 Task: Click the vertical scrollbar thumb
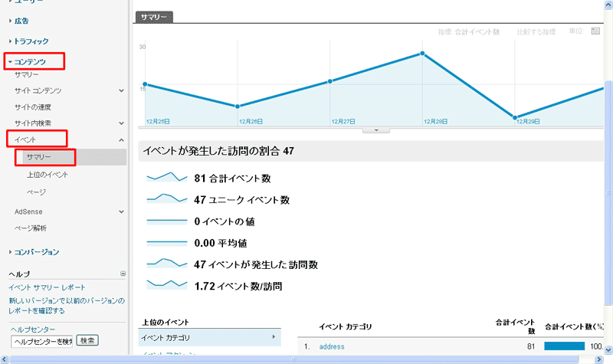tap(608, 192)
